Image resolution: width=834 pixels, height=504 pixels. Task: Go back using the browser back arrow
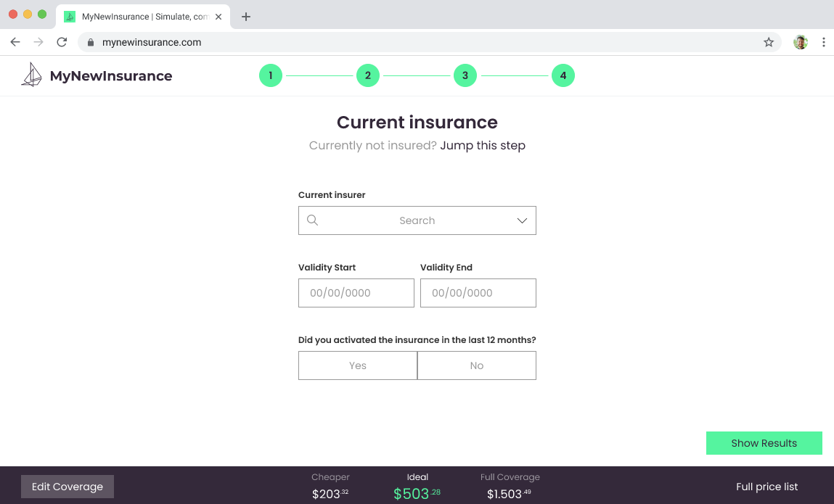pos(15,42)
